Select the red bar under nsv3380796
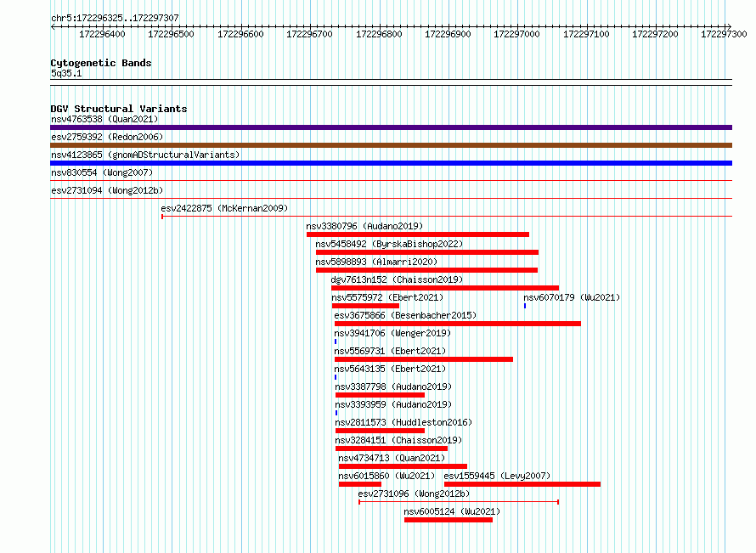Screen dimensions: 756x553 pyautogui.click(x=418, y=234)
